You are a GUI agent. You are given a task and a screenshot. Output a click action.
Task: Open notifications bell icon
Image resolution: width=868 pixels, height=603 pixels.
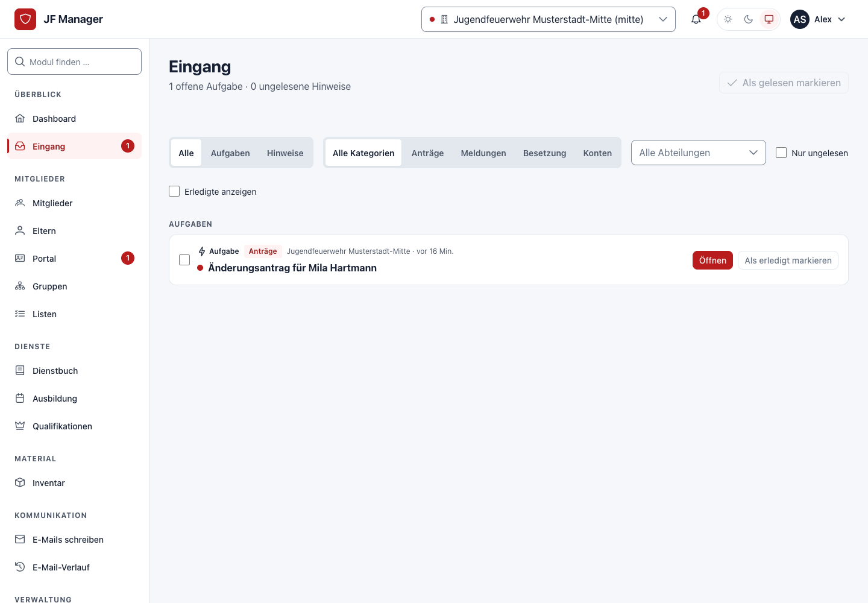pyautogui.click(x=696, y=19)
